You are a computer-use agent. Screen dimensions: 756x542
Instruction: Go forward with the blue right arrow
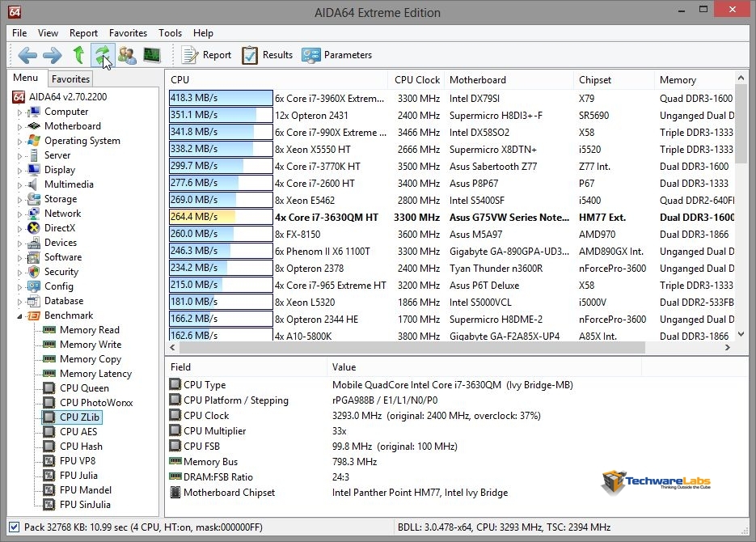pyautogui.click(x=52, y=55)
